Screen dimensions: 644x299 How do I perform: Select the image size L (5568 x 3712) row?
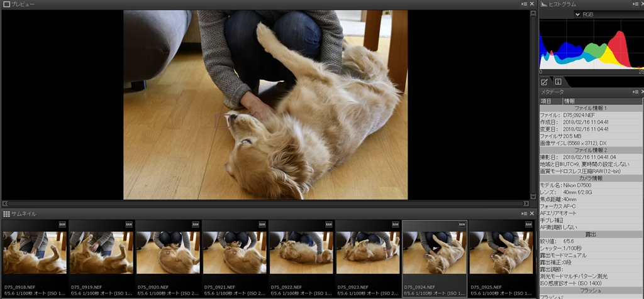[591, 143]
